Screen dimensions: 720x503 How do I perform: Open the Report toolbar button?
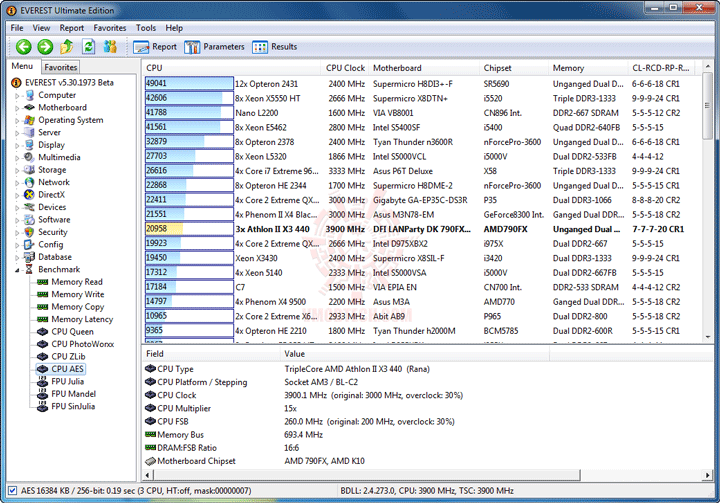(155, 47)
